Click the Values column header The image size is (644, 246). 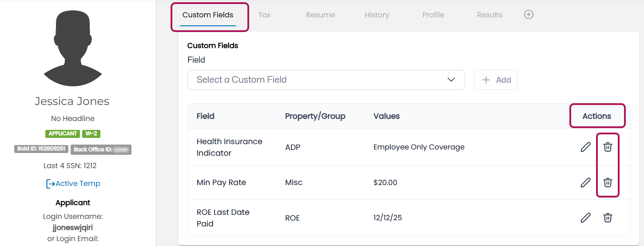(x=386, y=116)
